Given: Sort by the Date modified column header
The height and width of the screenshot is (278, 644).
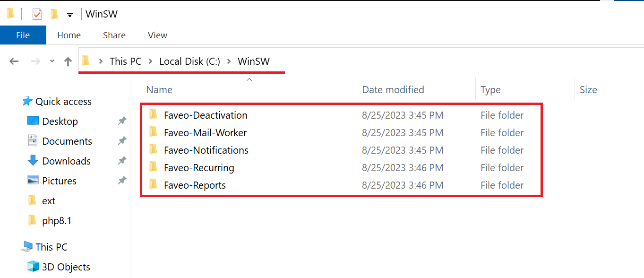Looking at the screenshot, I should (393, 90).
